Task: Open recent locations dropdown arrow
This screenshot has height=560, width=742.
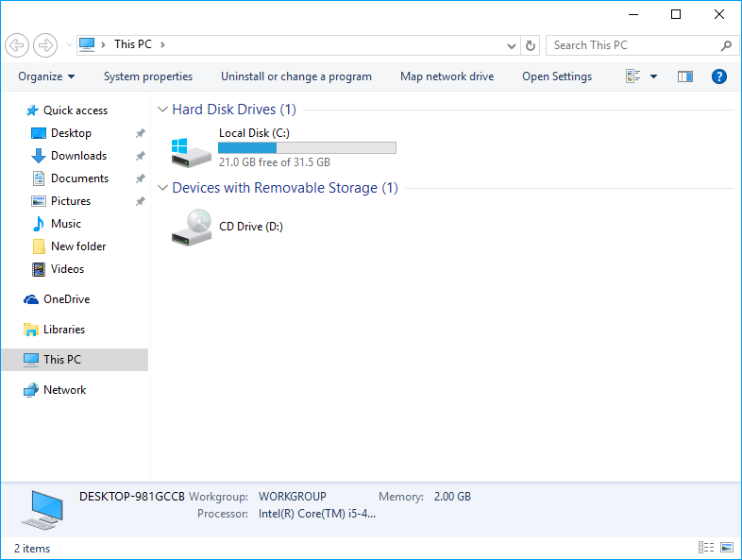Action: 69,45
